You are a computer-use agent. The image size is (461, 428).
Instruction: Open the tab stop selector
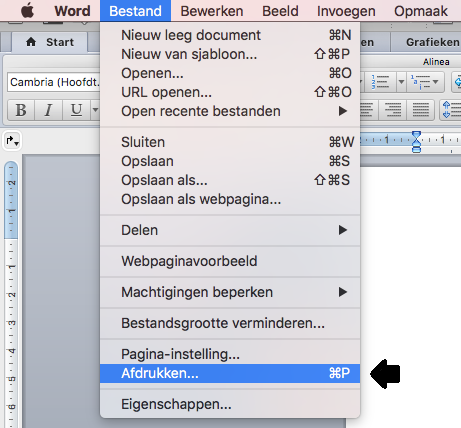point(12,141)
